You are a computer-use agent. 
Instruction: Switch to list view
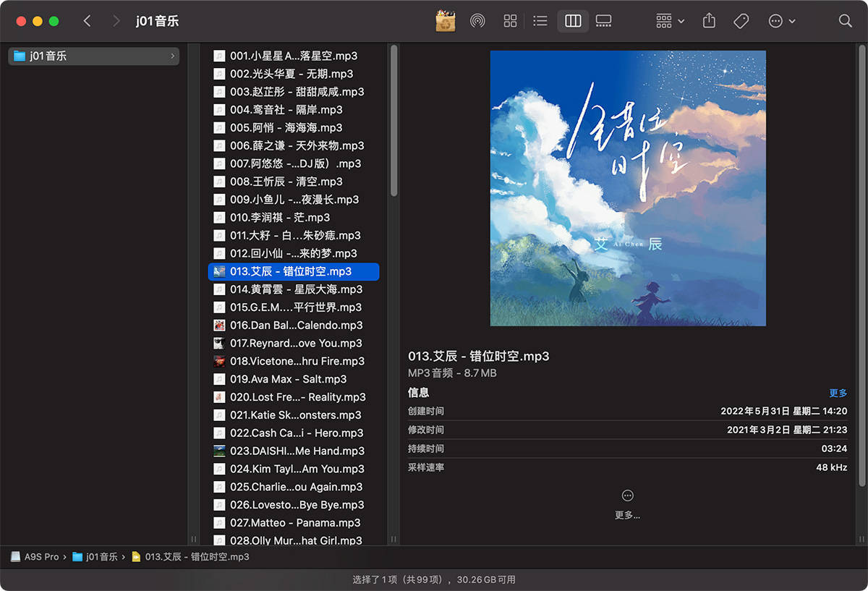point(540,21)
